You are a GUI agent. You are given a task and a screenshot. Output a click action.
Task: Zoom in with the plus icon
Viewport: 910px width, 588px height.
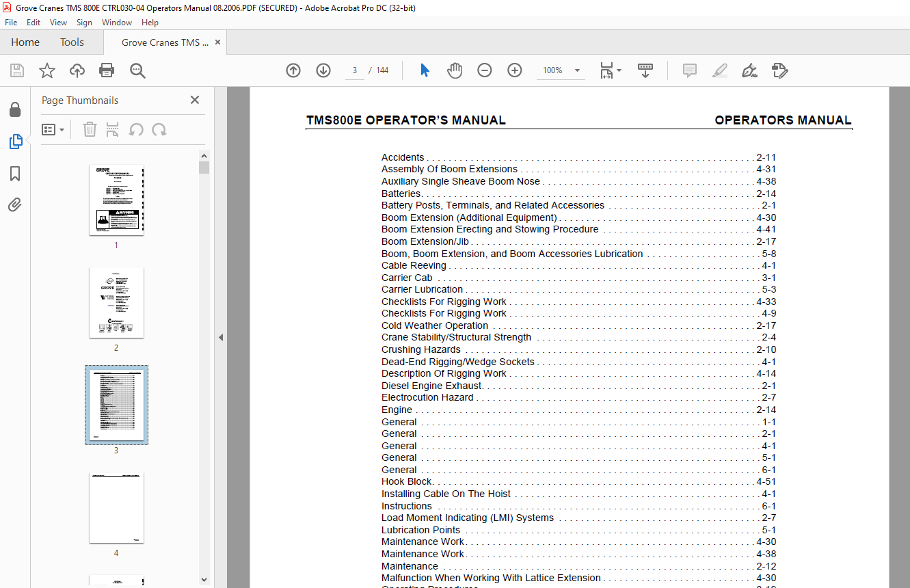pos(515,70)
